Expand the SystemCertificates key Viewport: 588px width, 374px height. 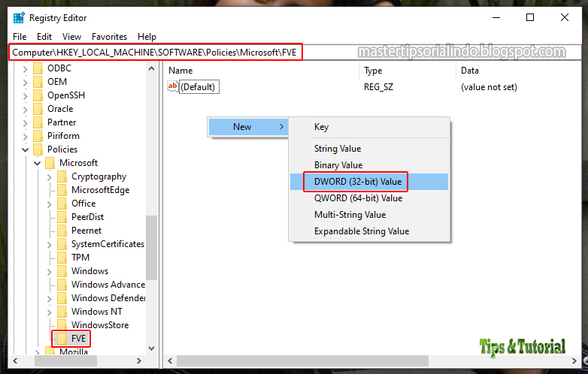[x=49, y=245]
